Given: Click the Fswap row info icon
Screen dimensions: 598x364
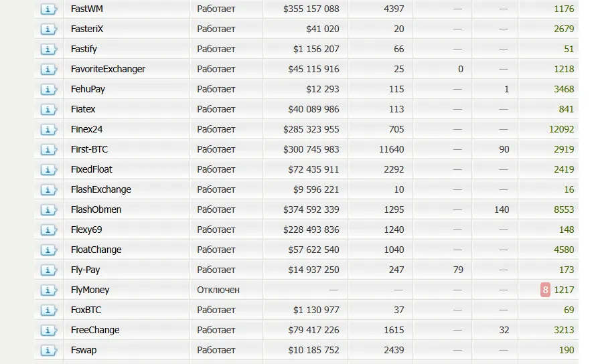Looking at the screenshot, I should click(x=48, y=350).
